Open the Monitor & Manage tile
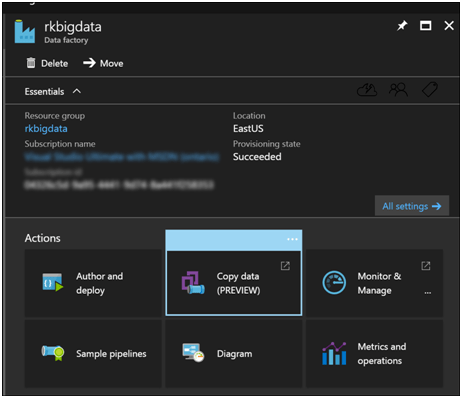The image size is (462, 398). (374, 283)
